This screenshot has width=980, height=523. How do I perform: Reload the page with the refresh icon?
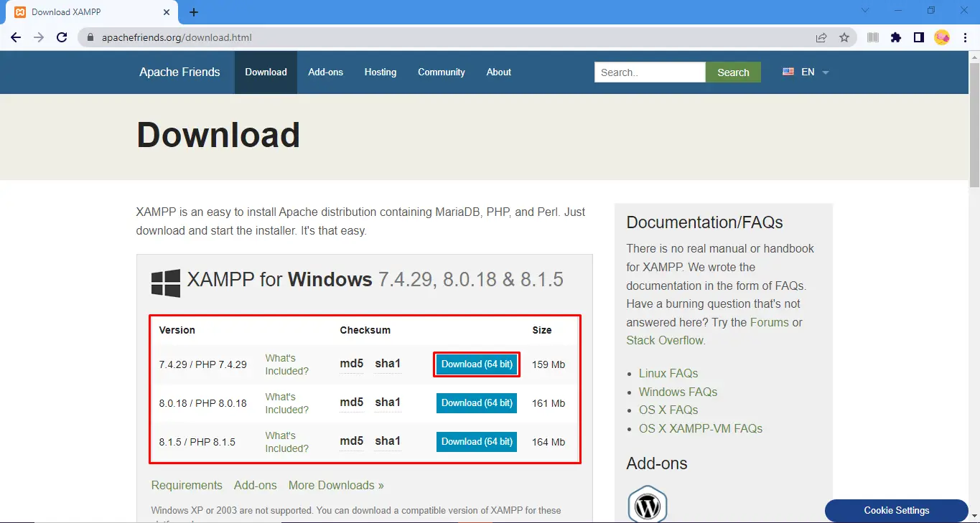coord(62,37)
